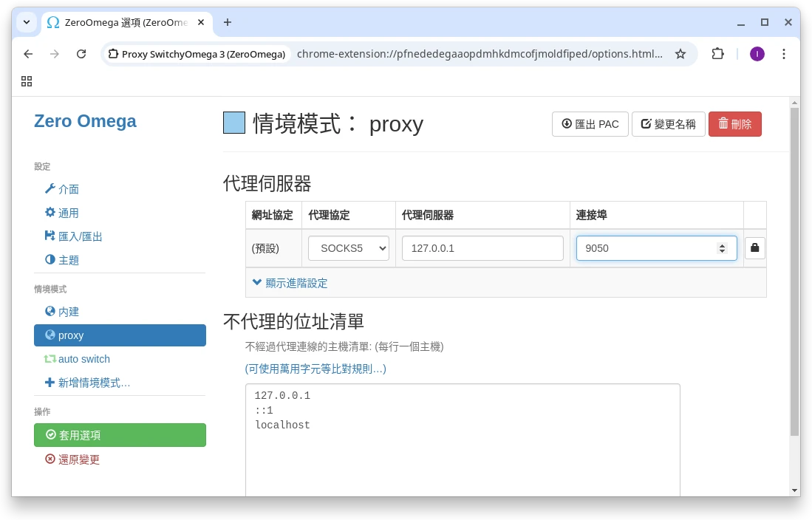Open the SOCKS5 protocol dropdown
812x520 pixels.
[x=349, y=248]
